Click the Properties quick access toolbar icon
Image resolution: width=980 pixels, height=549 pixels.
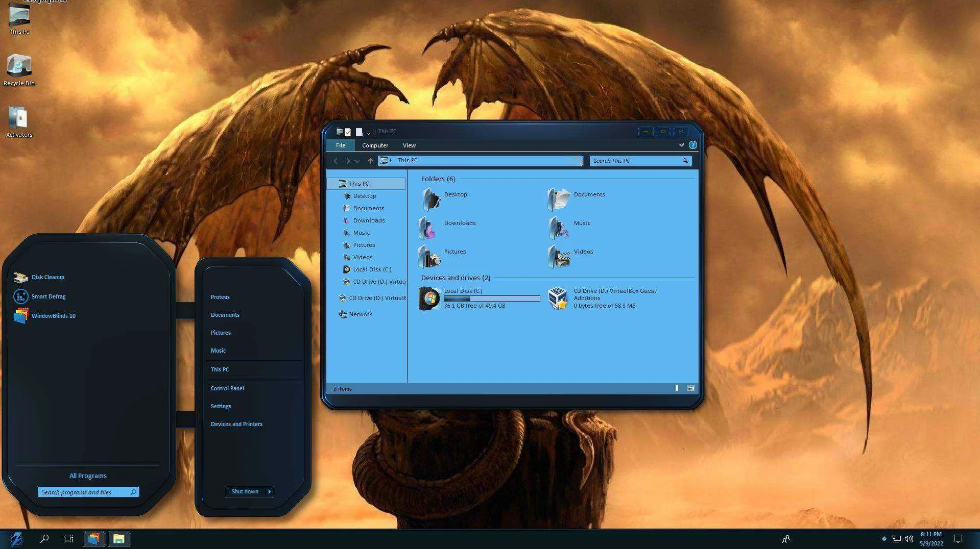[348, 132]
